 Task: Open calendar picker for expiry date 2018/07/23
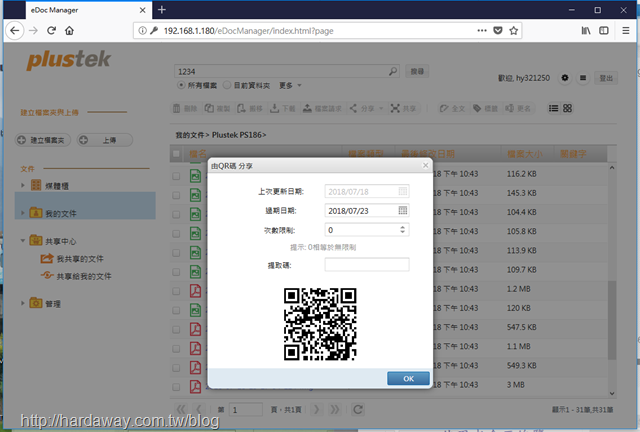(402, 211)
